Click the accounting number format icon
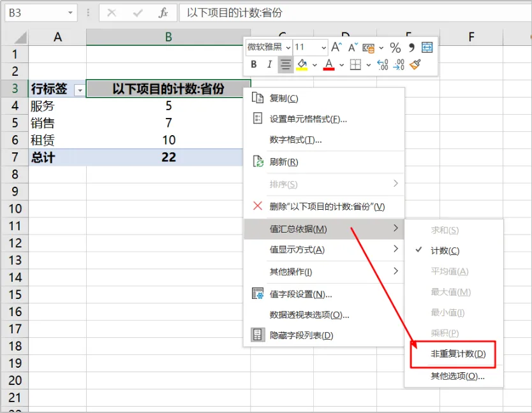532x413 pixels. [x=369, y=48]
